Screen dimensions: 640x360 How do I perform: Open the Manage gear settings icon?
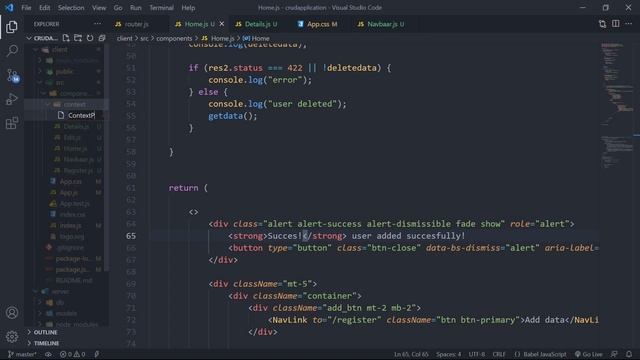coord(12,336)
